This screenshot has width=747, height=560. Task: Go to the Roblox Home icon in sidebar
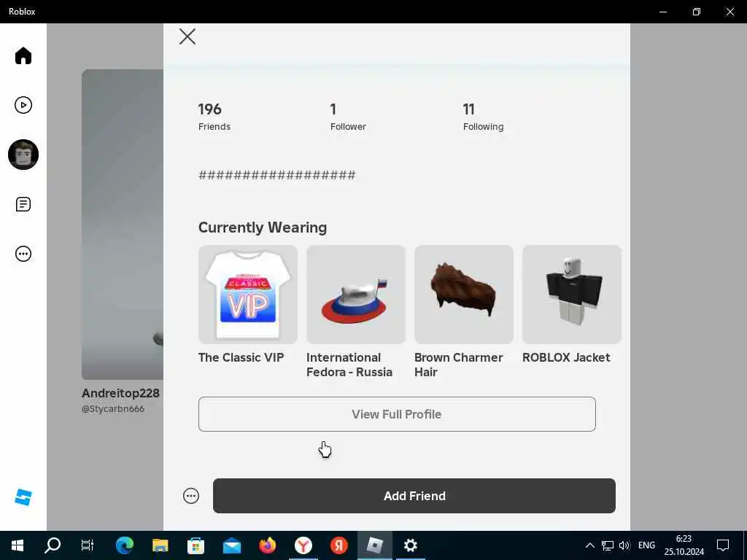(23, 55)
